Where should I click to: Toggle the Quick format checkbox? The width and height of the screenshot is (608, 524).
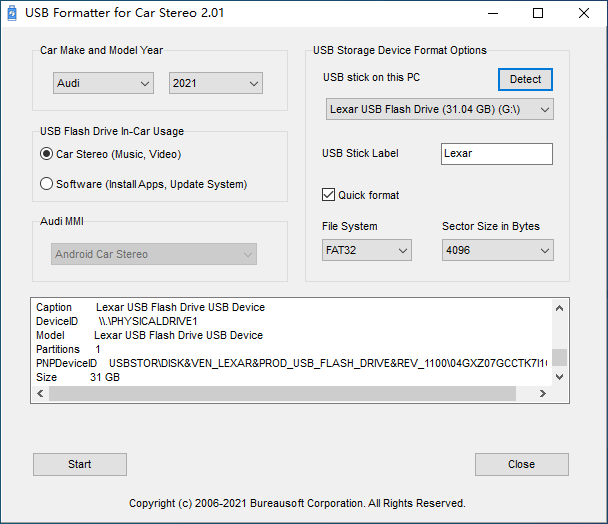[x=328, y=195]
